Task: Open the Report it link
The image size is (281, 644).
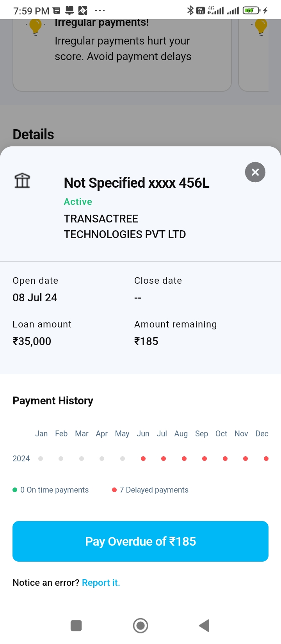Action: (x=101, y=583)
